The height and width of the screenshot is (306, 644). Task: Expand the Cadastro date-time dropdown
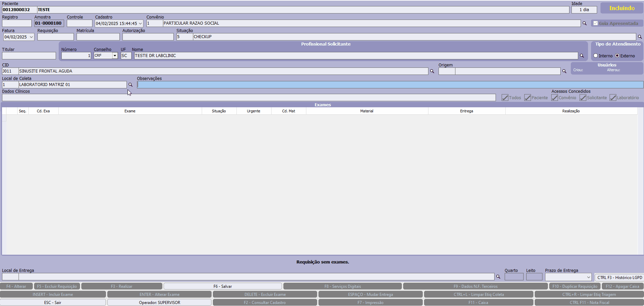[x=140, y=23]
